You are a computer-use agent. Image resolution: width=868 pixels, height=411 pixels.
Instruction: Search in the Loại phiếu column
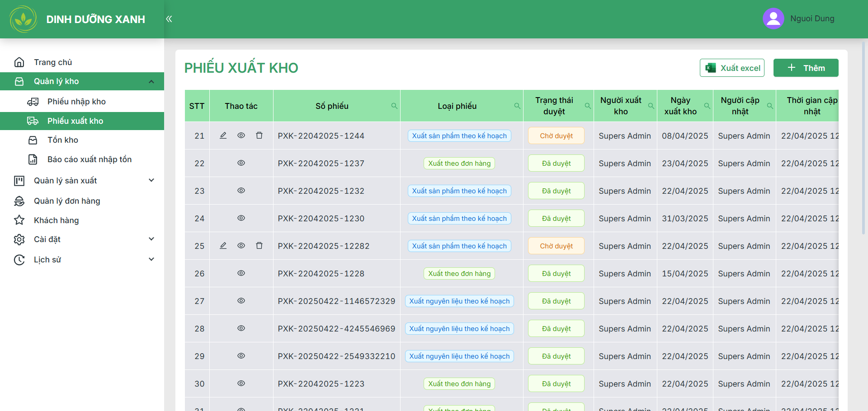pyautogui.click(x=517, y=106)
